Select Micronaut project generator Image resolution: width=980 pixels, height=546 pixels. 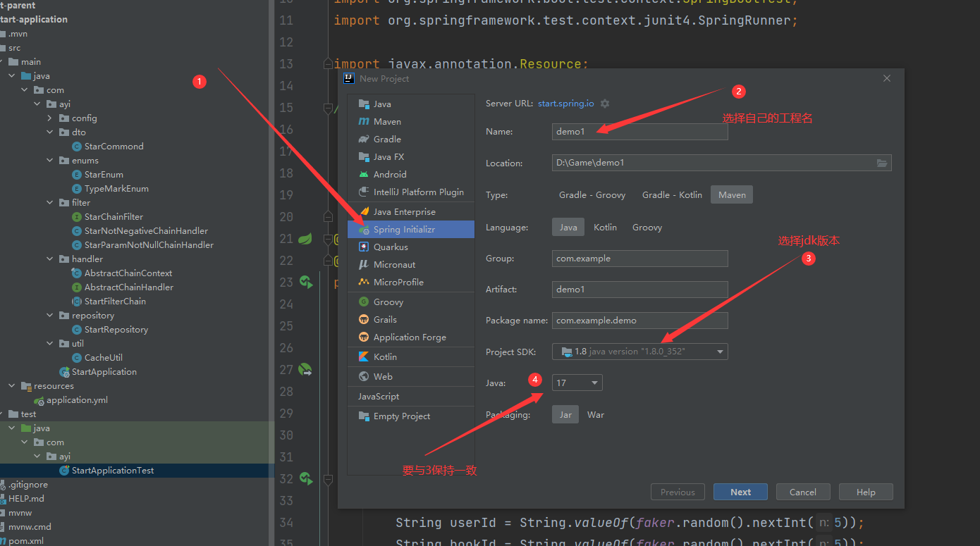pyautogui.click(x=411, y=264)
